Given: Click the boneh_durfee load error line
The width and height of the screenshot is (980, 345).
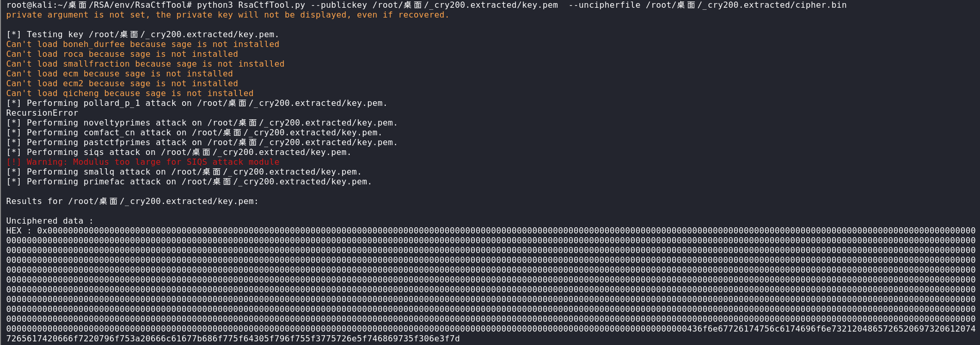Looking at the screenshot, I should pos(142,44).
